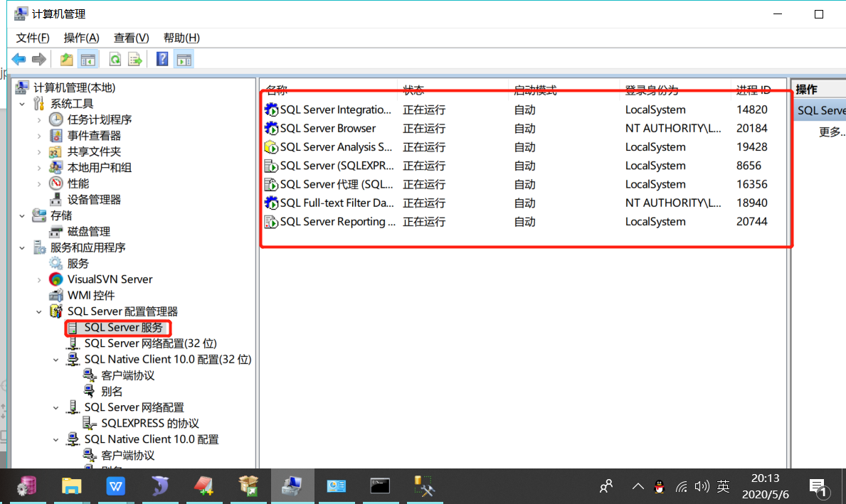This screenshot has height=504, width=846.
Task: Collapse SQL Server 配置管理器 node
Action: pos(39,311)
